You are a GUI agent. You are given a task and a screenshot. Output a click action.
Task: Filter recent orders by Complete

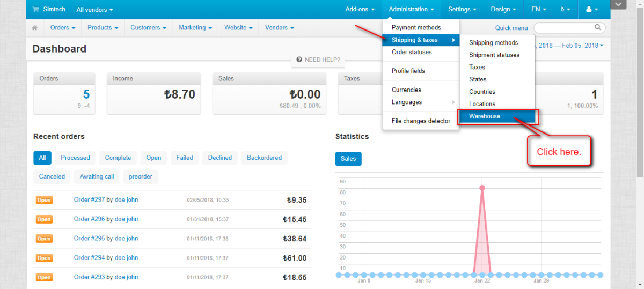(x=118, y=158)
